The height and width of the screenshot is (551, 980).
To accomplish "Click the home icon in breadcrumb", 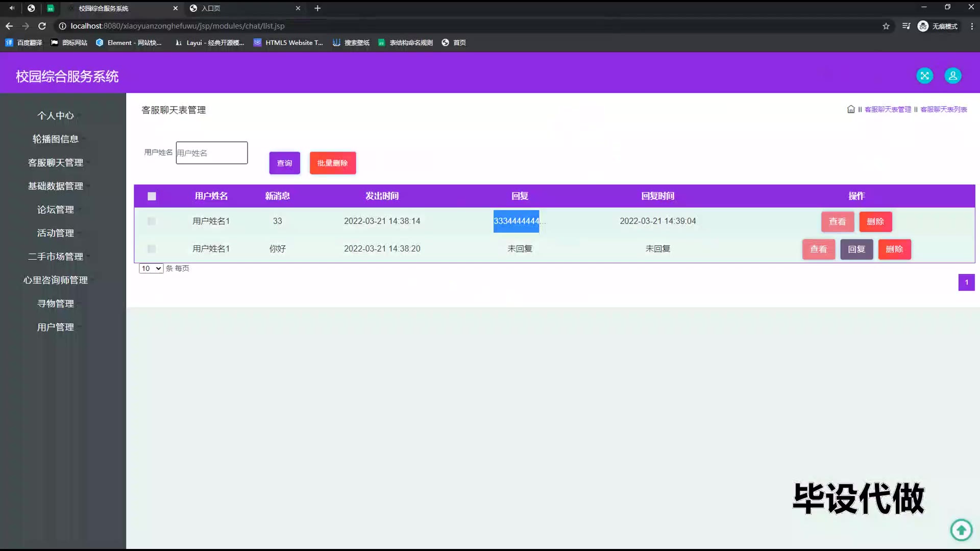I will pyautogui.click(x=851, y=109).
